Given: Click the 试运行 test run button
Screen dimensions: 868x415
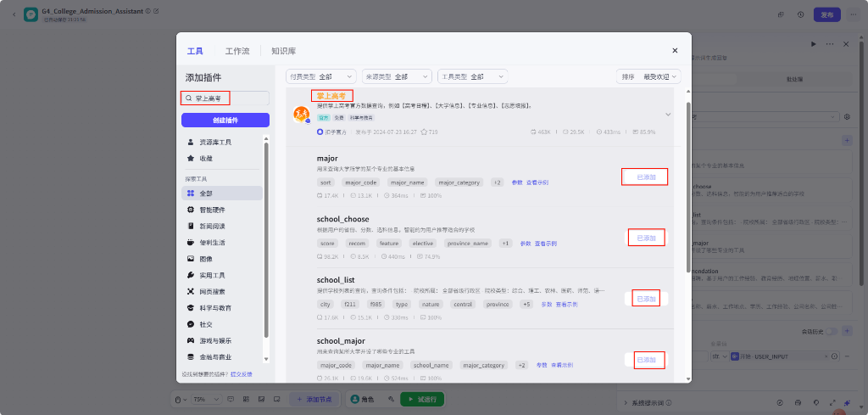Looking at the screenshot, I should [422, 399].
